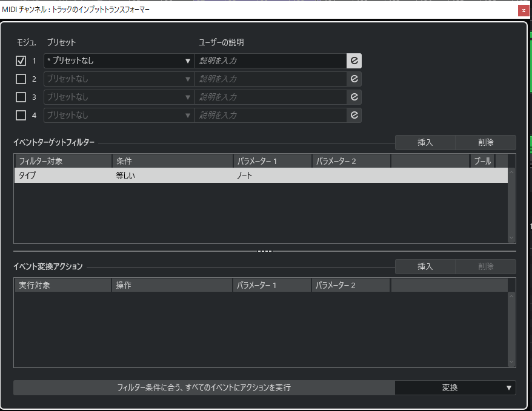Viewport: 532px width, 411px height.
Task: Open module 2 preset dropdown
Action: 119,79
